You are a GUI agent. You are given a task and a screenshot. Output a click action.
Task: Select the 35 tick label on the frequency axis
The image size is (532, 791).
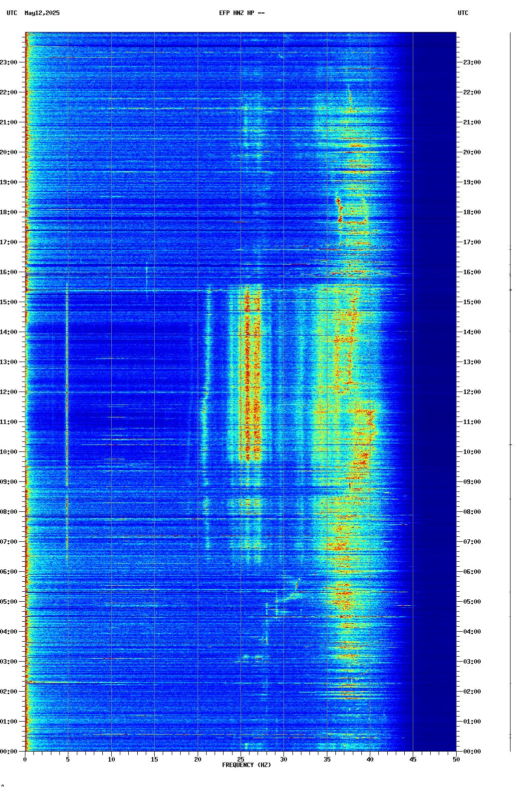pyautogui.click(x=327, y=760)
